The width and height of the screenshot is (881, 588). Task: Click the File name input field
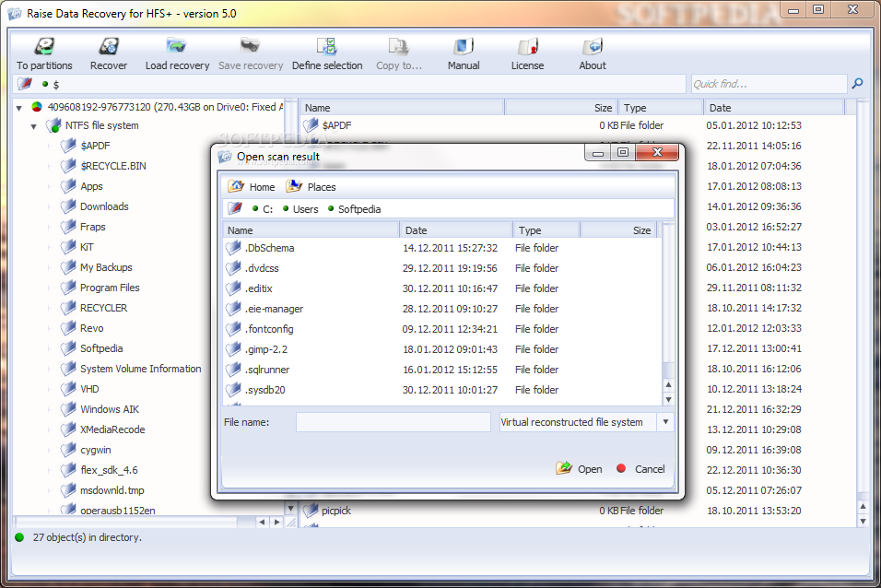394,421
